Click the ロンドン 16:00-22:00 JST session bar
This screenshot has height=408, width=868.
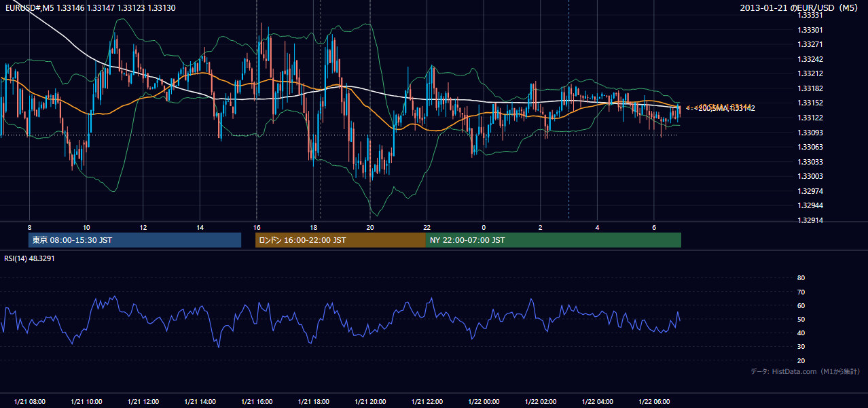click(x=340, y=240)
